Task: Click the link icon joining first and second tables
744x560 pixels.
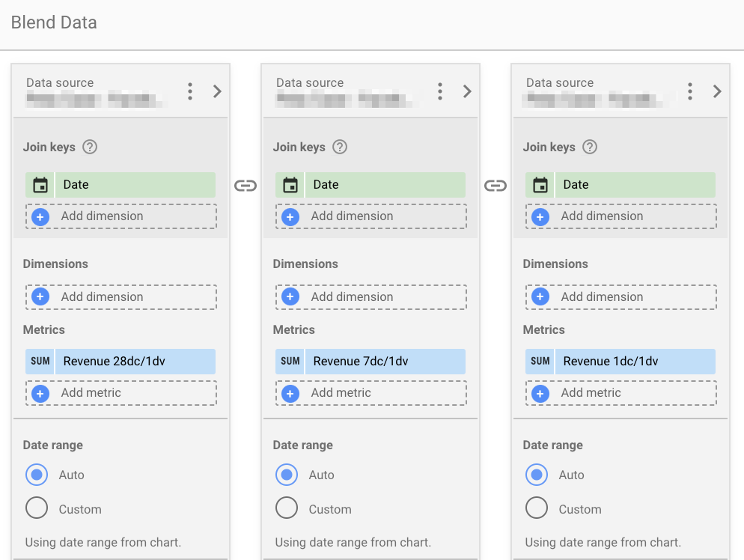Action: point(245,185)
